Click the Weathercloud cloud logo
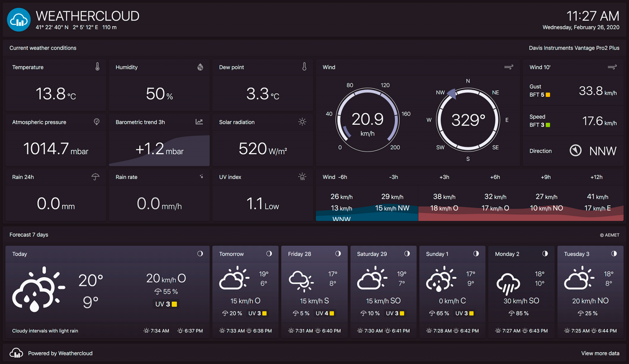The width and height of the screenshot is (629, 364). 18,19
